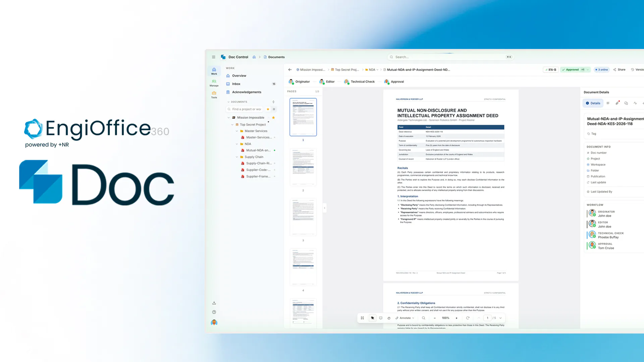Click the global Search field
644x362 pixels.
coord(450,57)
